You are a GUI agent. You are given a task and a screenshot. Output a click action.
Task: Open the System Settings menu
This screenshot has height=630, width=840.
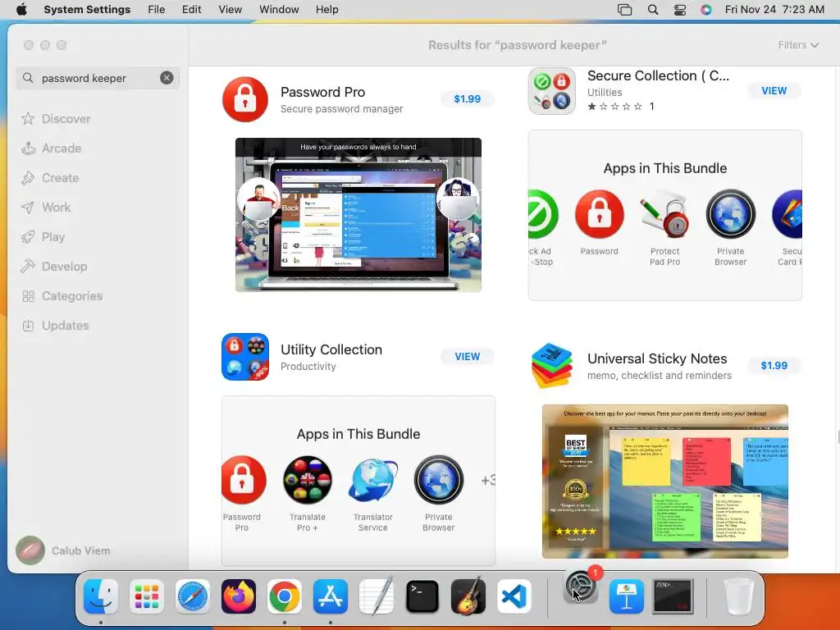[87, 10]
